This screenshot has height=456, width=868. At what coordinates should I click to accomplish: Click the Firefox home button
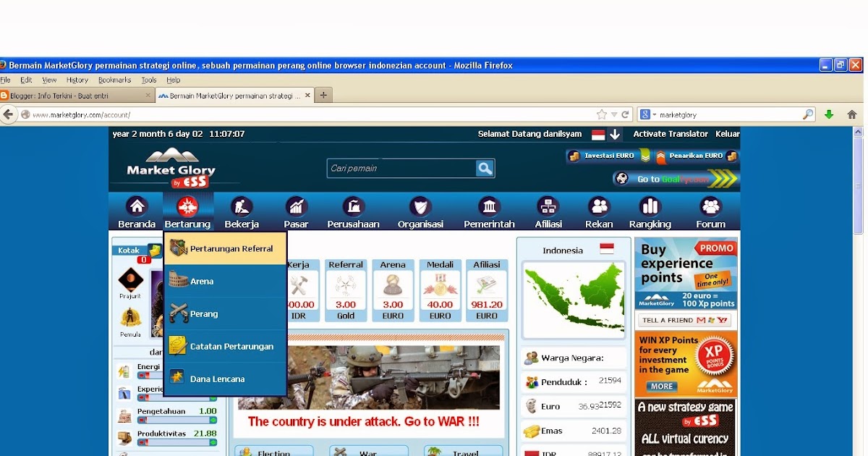[x=852, y=114]
